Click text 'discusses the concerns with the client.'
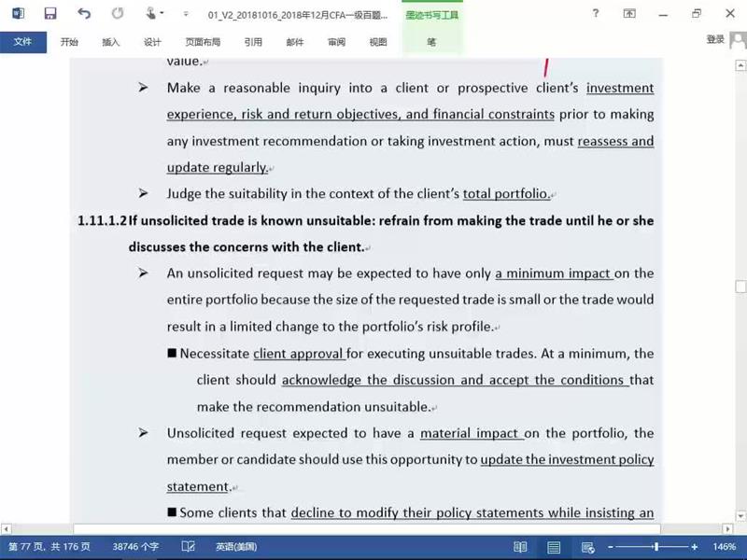Screen dimensions: 747x560 click(247, 247)
